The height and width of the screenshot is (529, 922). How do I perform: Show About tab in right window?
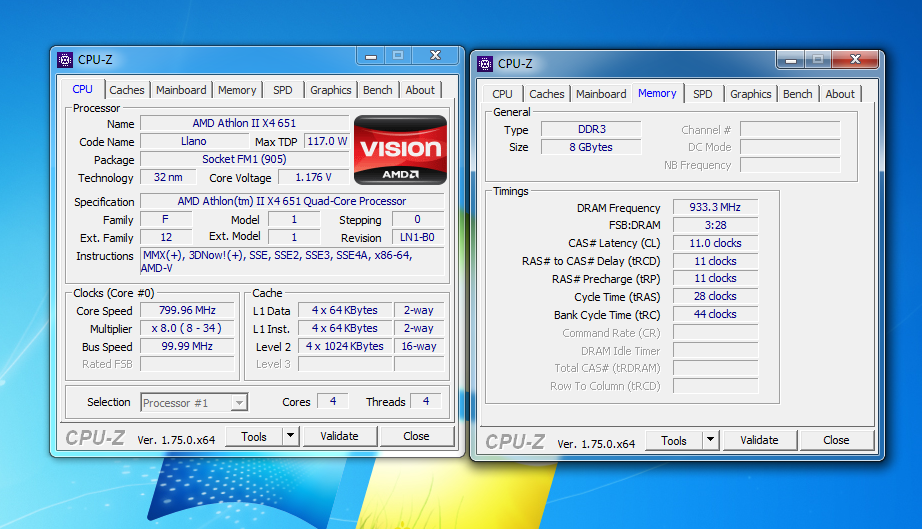tap(840, 94)
